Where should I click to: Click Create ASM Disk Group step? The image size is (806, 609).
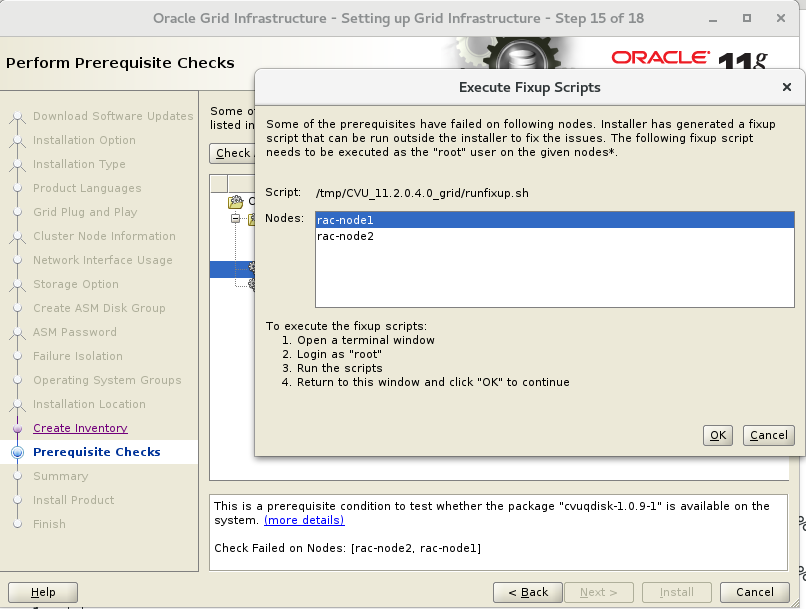point(99,308)
